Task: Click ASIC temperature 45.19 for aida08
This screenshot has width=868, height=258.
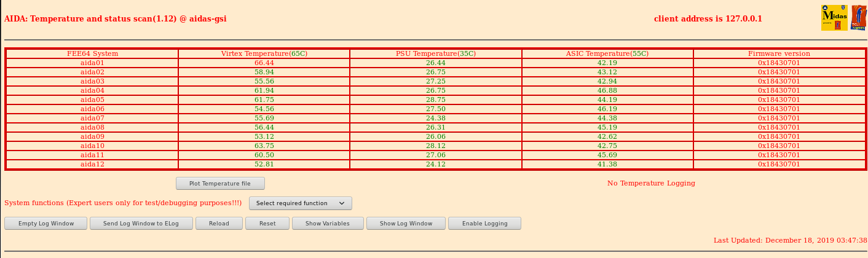Action: pos(607,128)
